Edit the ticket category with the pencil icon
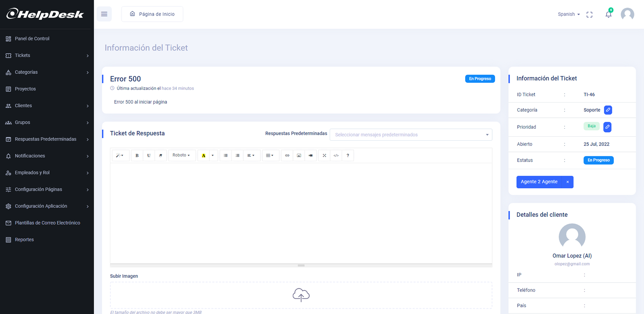 (608, 110)
